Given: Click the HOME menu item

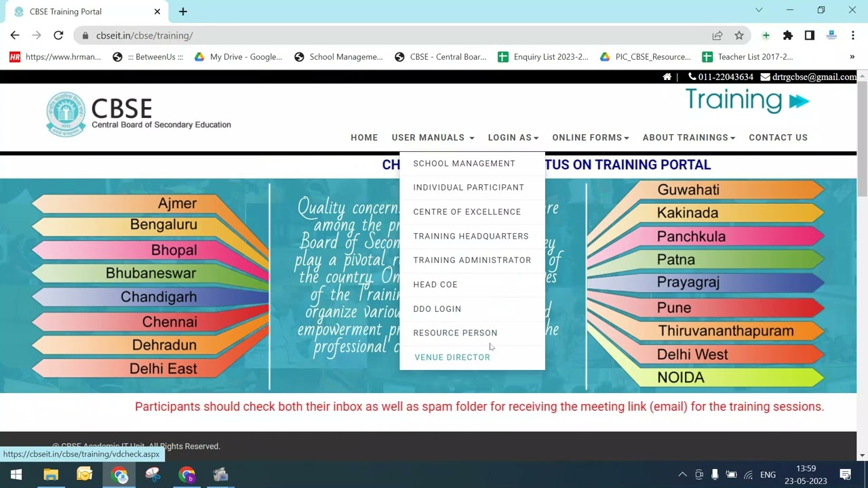Looking at the screenshot, I should [364, 138].
